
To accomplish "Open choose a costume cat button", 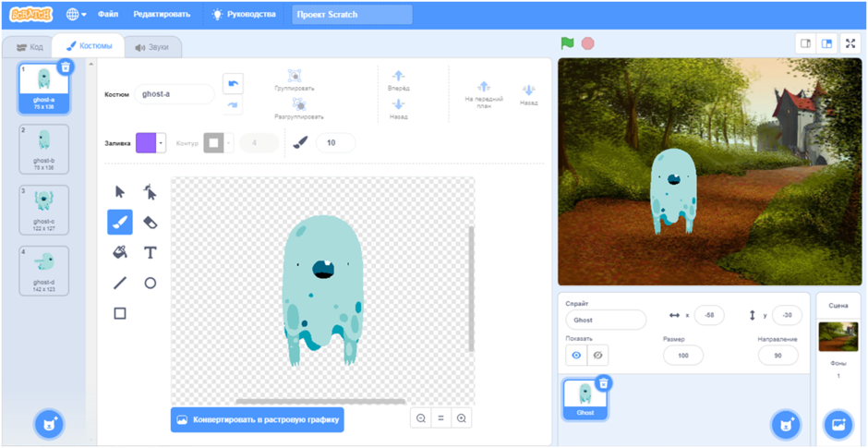I will [49, 425].
